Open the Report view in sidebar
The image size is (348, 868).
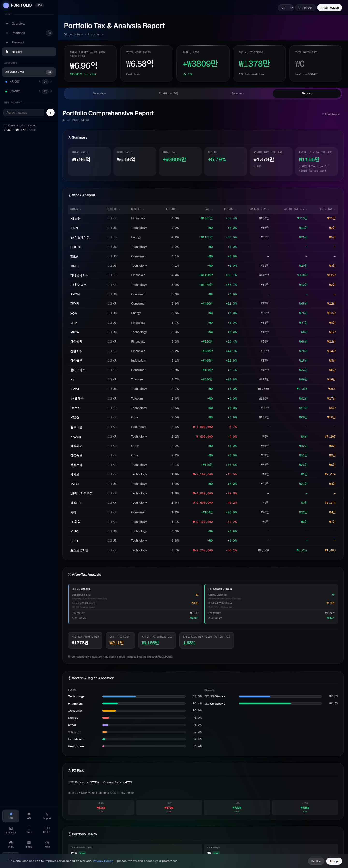[x=29, y=52]
